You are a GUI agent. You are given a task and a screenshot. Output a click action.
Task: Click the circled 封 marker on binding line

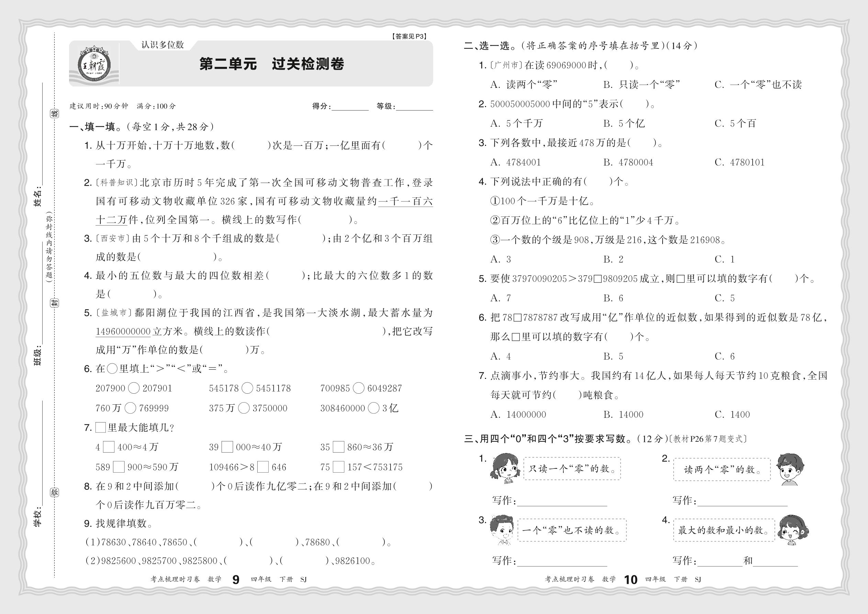(55, 302)
